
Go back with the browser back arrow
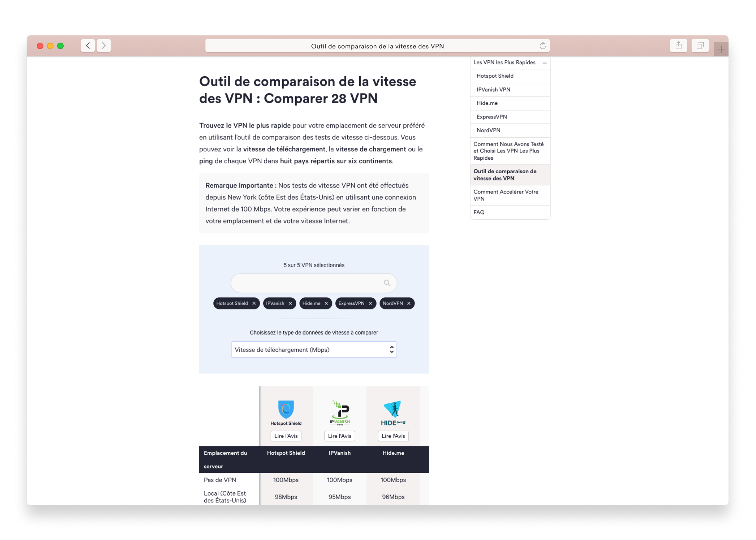point(88,46)
